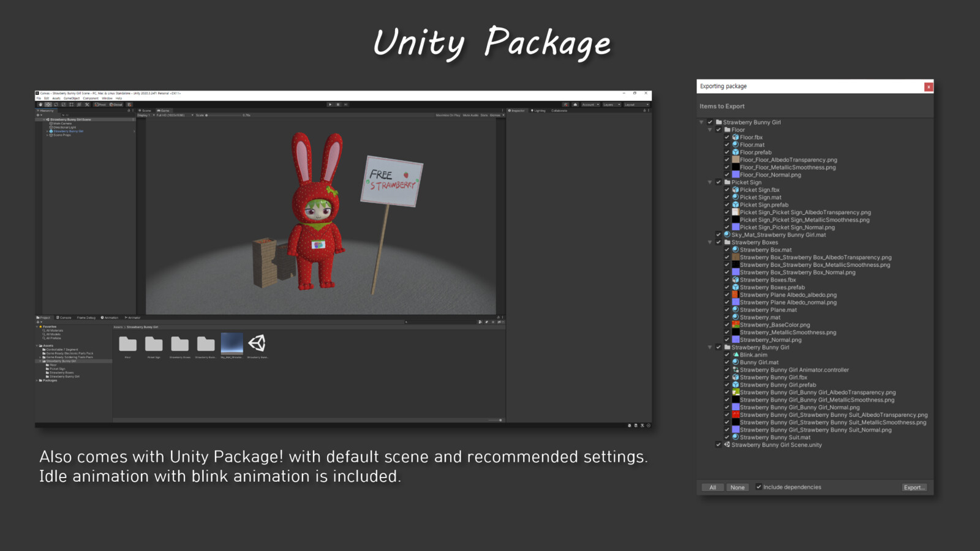Screen dimensions: 980x551
Task: Click the Step frame button
Action: coord(345,105)
